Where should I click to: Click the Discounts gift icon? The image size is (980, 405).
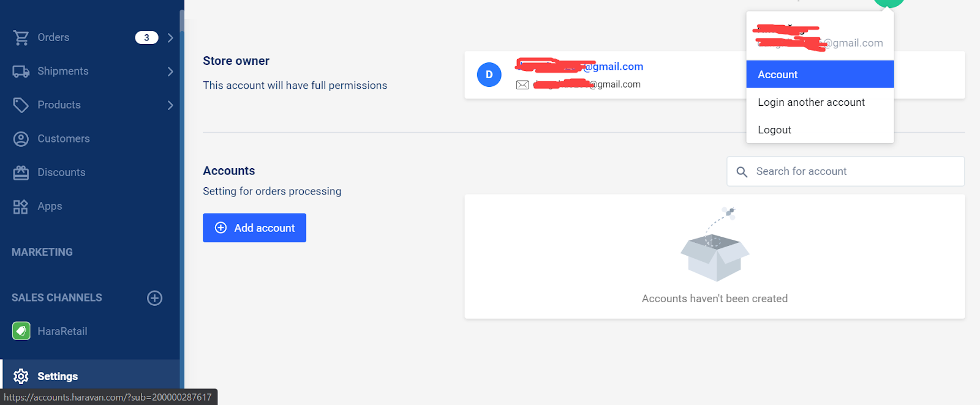click(x=21, y=173)
